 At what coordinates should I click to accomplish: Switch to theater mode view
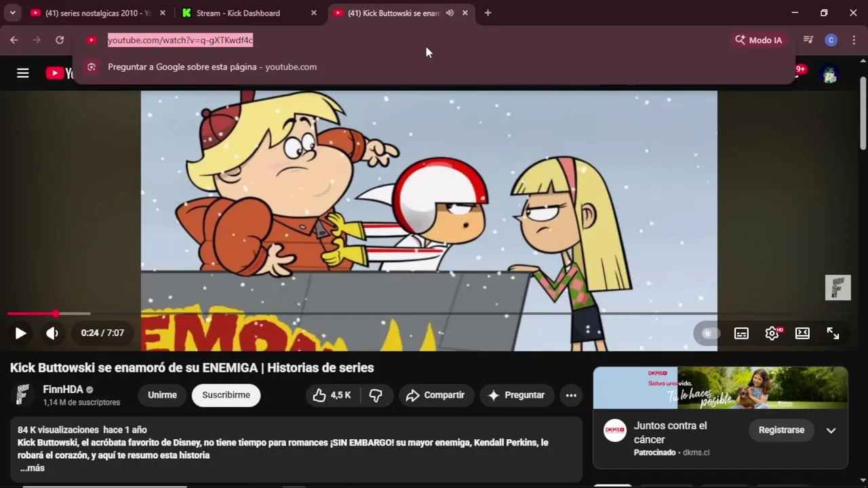tap(802, 333)
